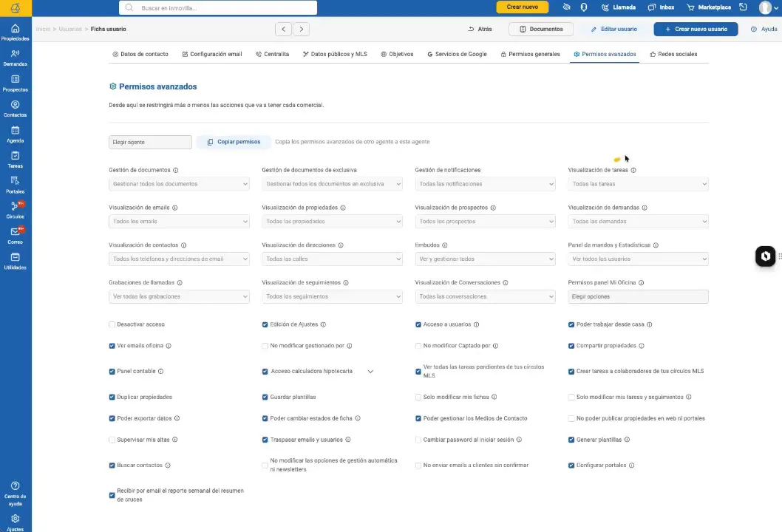
Task: Enable No modificar gestionado por
Action: click(x=265, y=346)
